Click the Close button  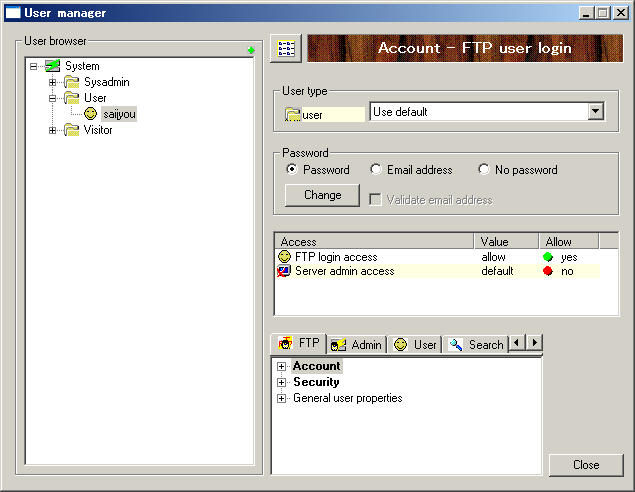[x=586, y=465]
